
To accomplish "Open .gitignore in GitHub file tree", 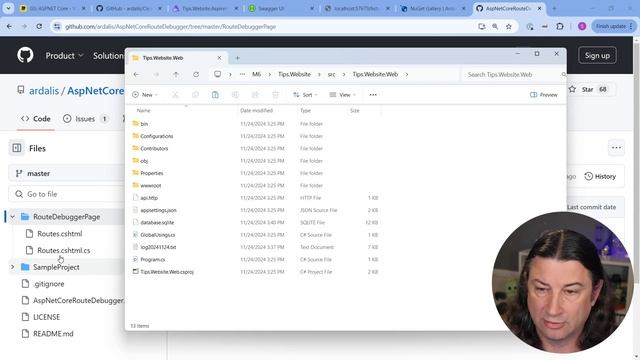I will (49, 284).
